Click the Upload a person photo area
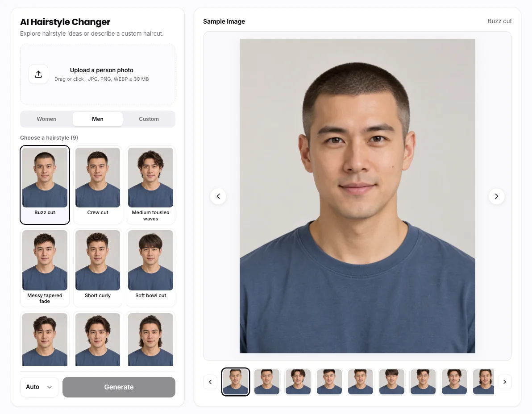Image resolution: width=532 pixels, height=414 pixels. [x=98, y=74]
